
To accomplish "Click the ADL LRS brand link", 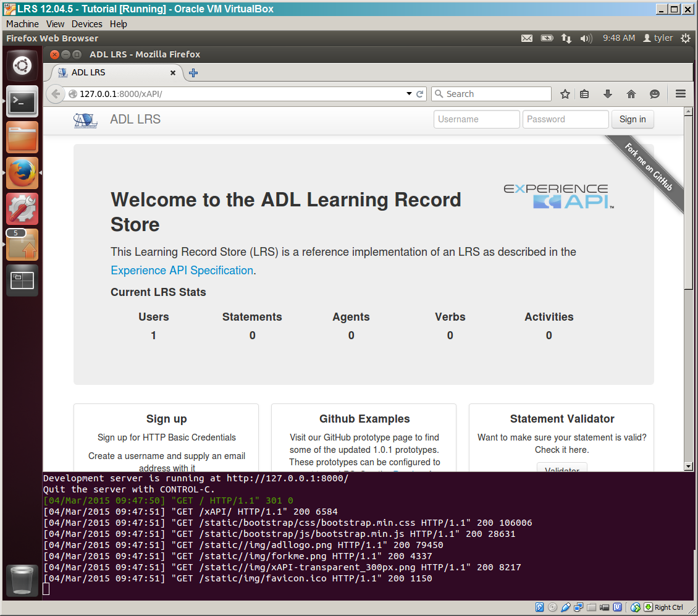I will tap(135, 119).
